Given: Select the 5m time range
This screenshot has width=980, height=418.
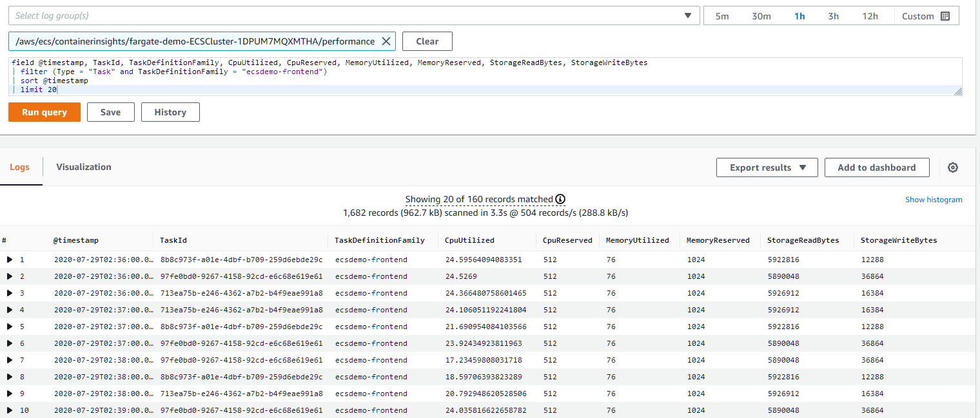Looking at the screenshot, I should pos(722,16).
